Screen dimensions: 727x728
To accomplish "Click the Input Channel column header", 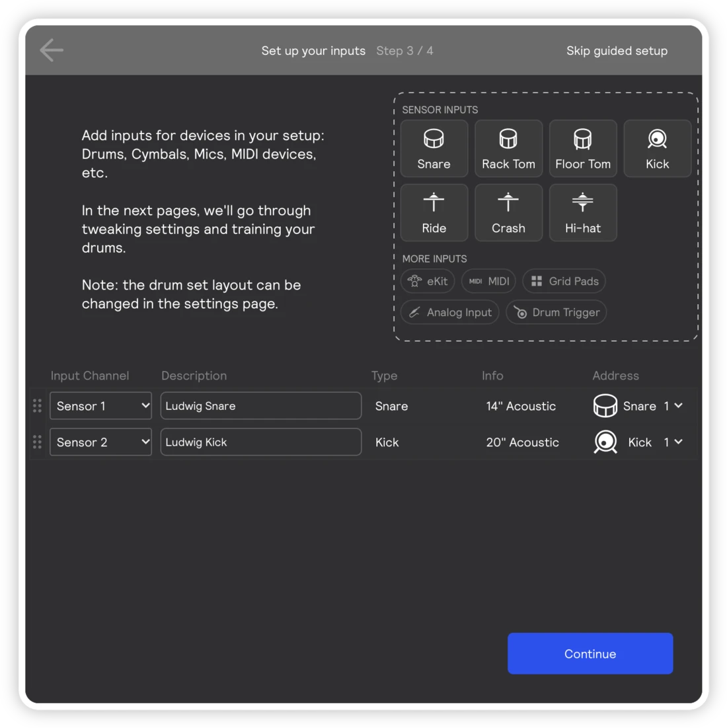I will (89, 376).
